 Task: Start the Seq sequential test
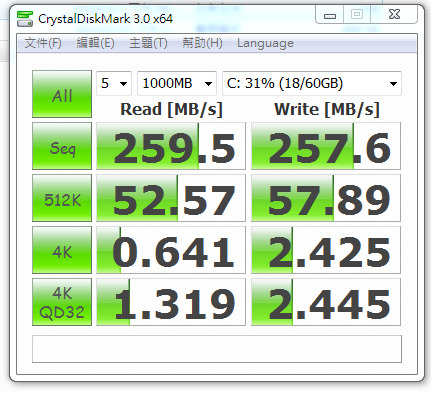click(62, 146)
